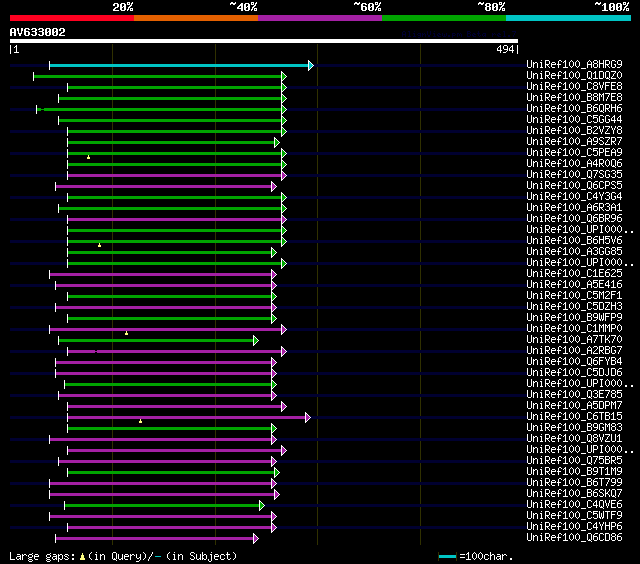Click the "Large gaps" legend text
640x564 pixels.
pyautogui.click(x=42, y=557)
